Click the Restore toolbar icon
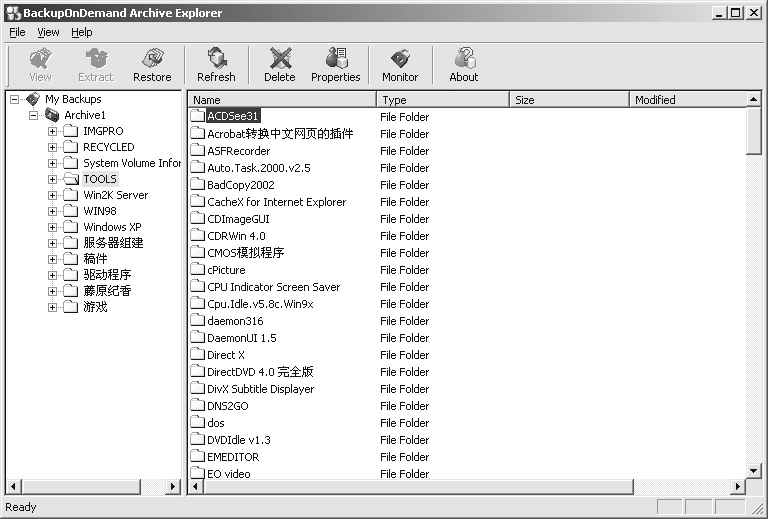The height and width of the screenshot is (519, 768). 152,58
